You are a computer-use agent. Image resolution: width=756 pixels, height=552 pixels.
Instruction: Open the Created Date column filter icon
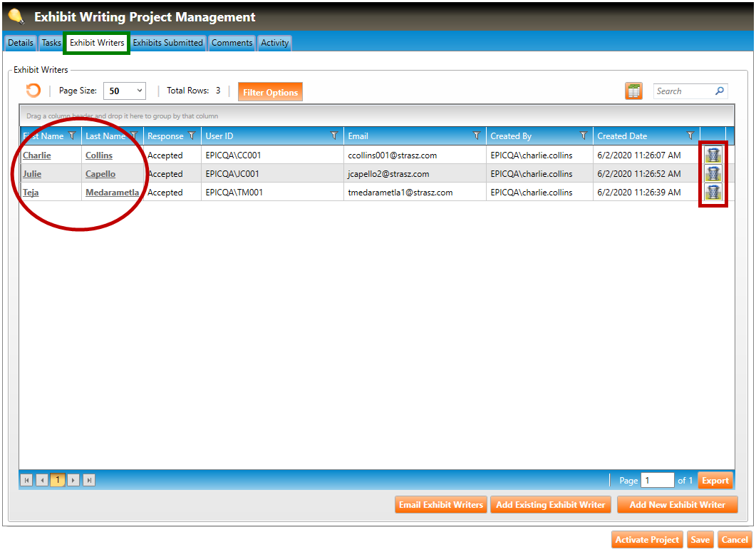tap(690, 136)
